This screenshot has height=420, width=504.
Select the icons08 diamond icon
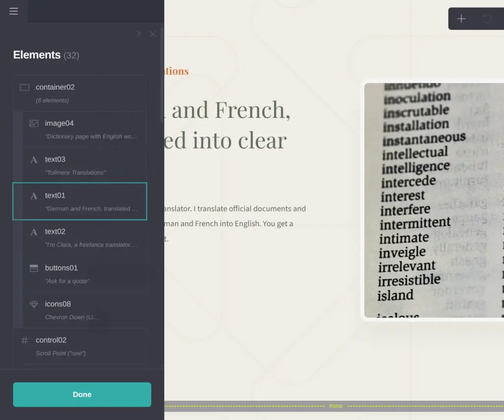click(34, 304)
